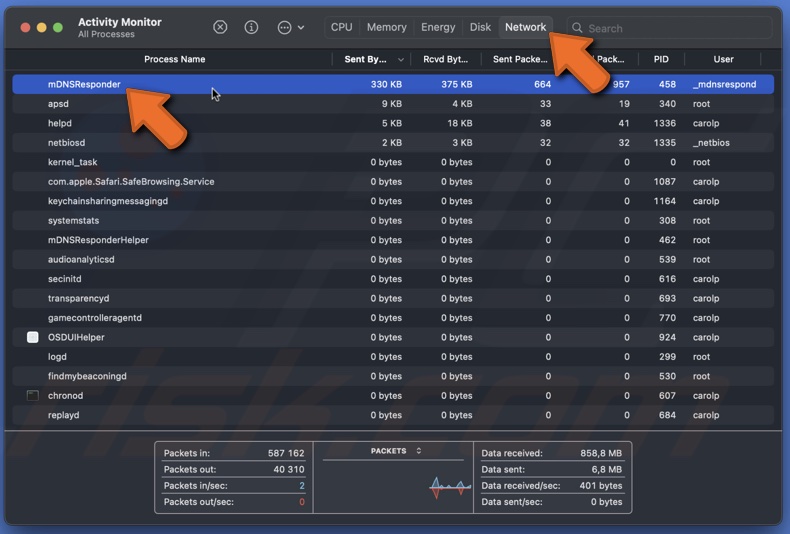The image size is (790, 534).
Task: Click the 330 KB sent bytes value
Action: tap(386, 84)
